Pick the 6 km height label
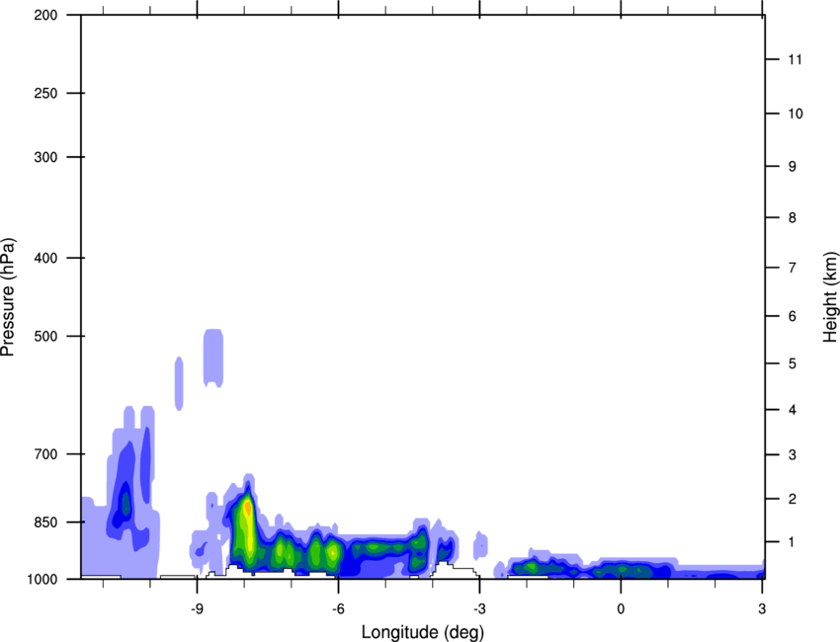The height and width of the screenshot is (642, 840). pos(793,316)
